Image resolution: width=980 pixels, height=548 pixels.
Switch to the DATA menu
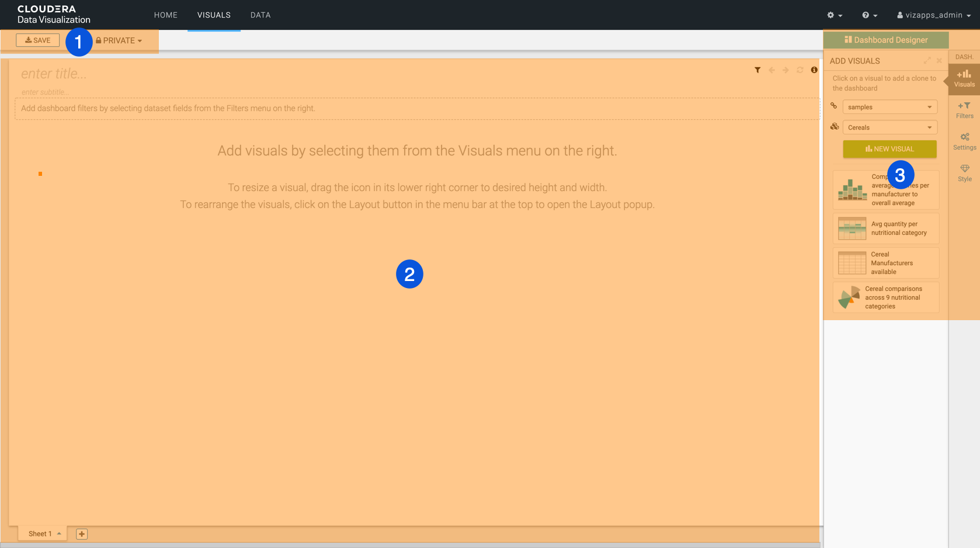[260, 15]
